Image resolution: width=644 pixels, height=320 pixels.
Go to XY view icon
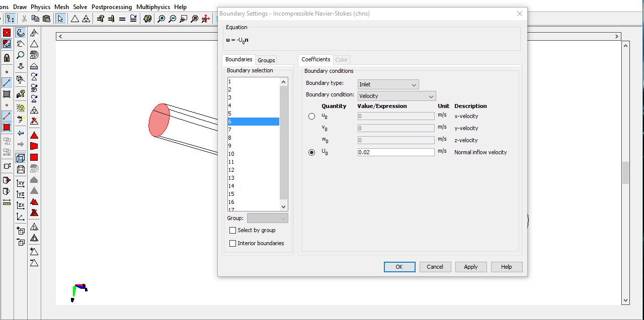[21, 183]
